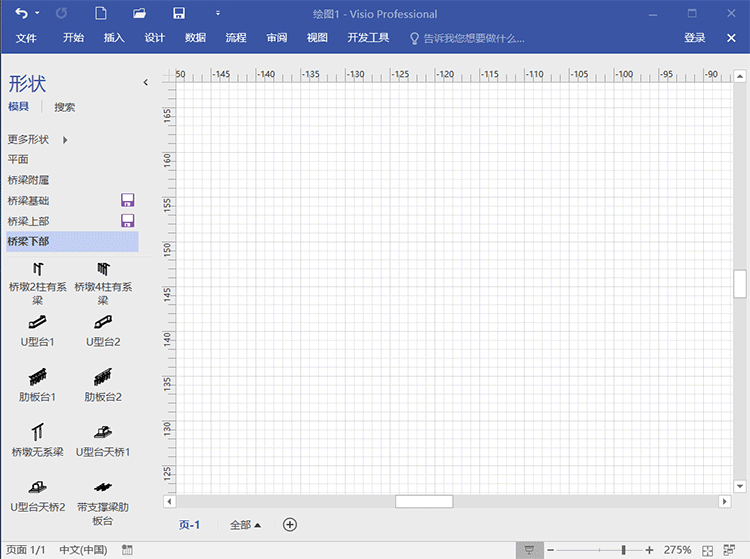The height and width of the screenshot is (559, 750).
Task: Click the vertical scrollbar thumb
Action: pos(740,284)
